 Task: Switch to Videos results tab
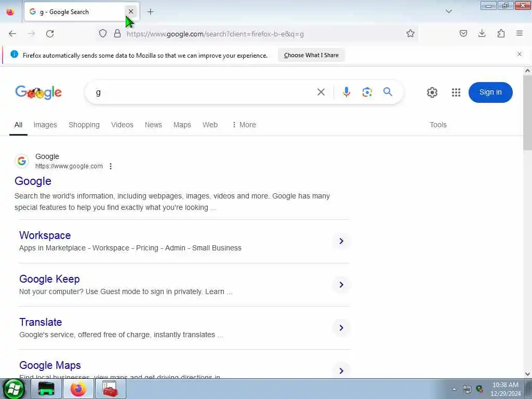122,125
